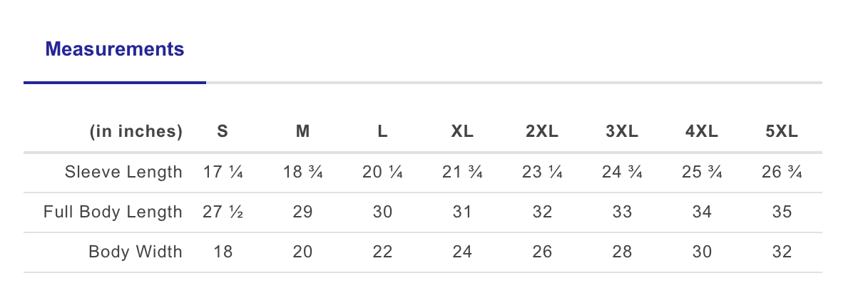
Task: Select the Full Body Length row label
Action: point(113,212)
